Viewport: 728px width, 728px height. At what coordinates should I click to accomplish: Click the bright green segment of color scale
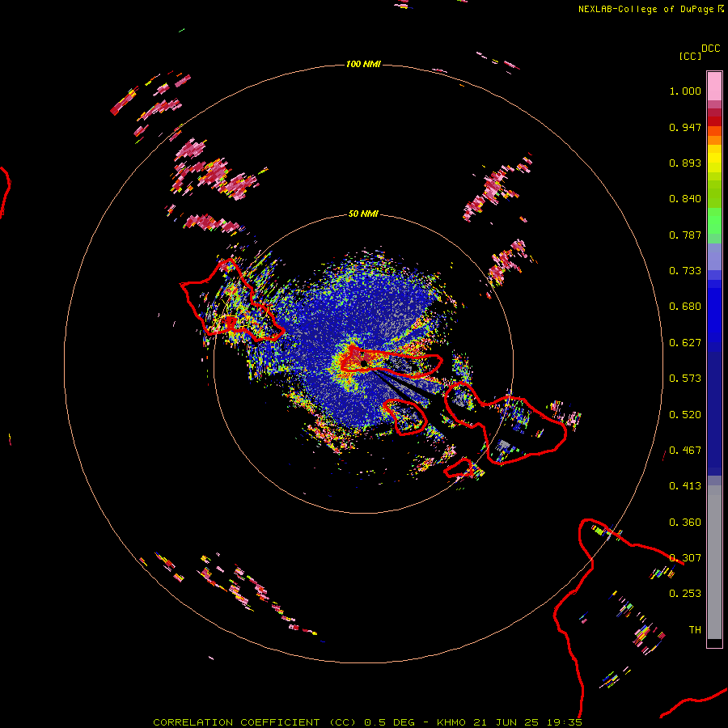[x=714, y=221]
